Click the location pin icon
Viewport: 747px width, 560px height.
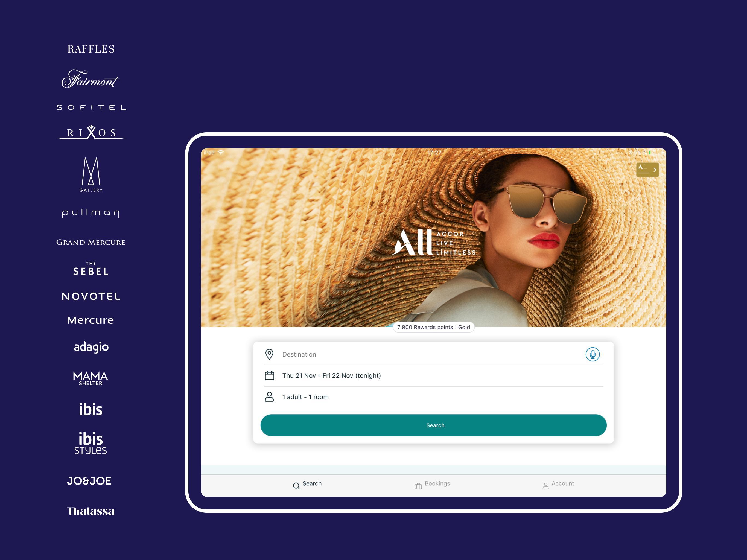click(x=269, y=354)
